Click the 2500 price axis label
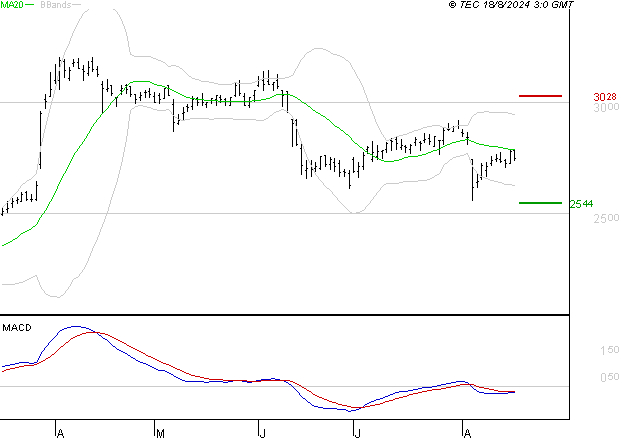 point(606,218)
